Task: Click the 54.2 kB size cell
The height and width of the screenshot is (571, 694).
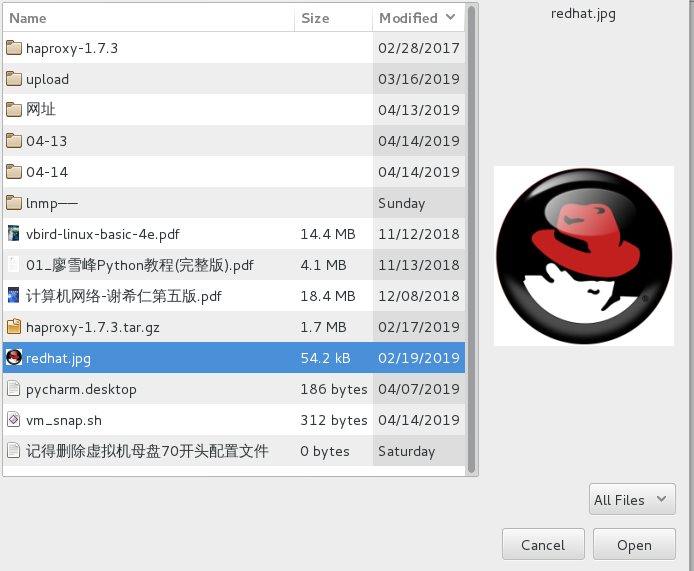Action: 326,358
